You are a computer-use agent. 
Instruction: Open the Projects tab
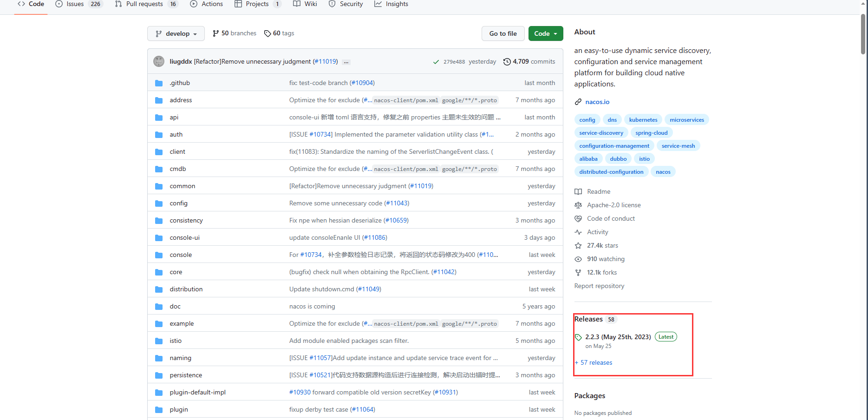click(257, 4)
